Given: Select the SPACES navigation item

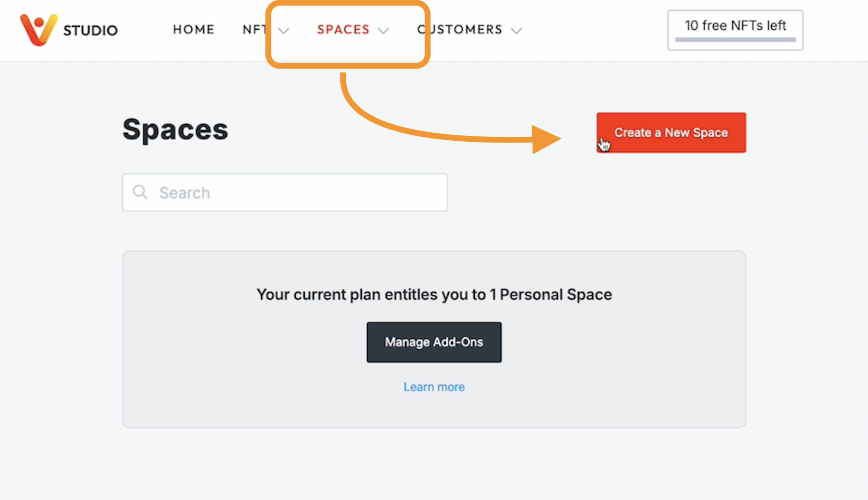Looking at the screenshot, I should point(344,30).
